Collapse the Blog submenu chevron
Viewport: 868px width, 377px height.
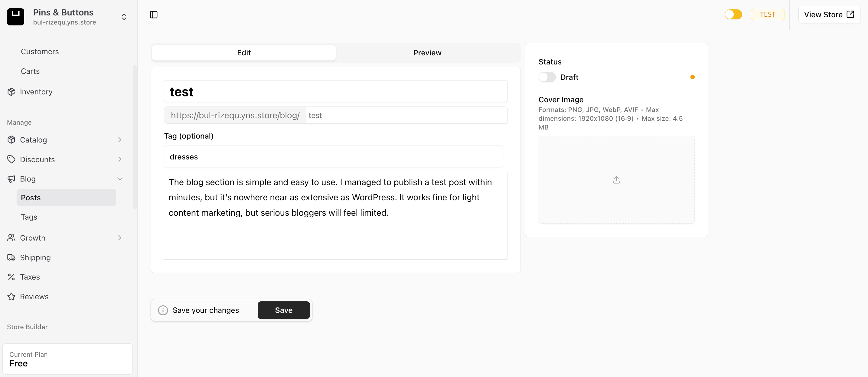[x=120, y=179]
